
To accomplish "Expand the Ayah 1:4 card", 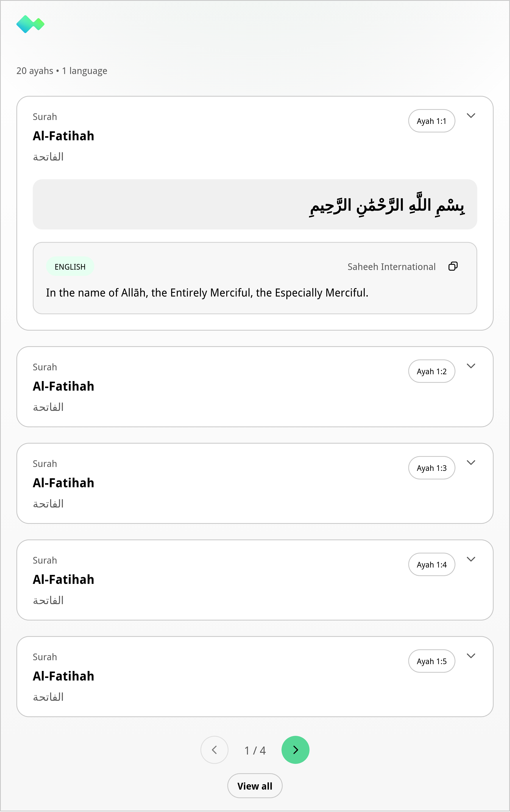I will [x=471, y=559].
